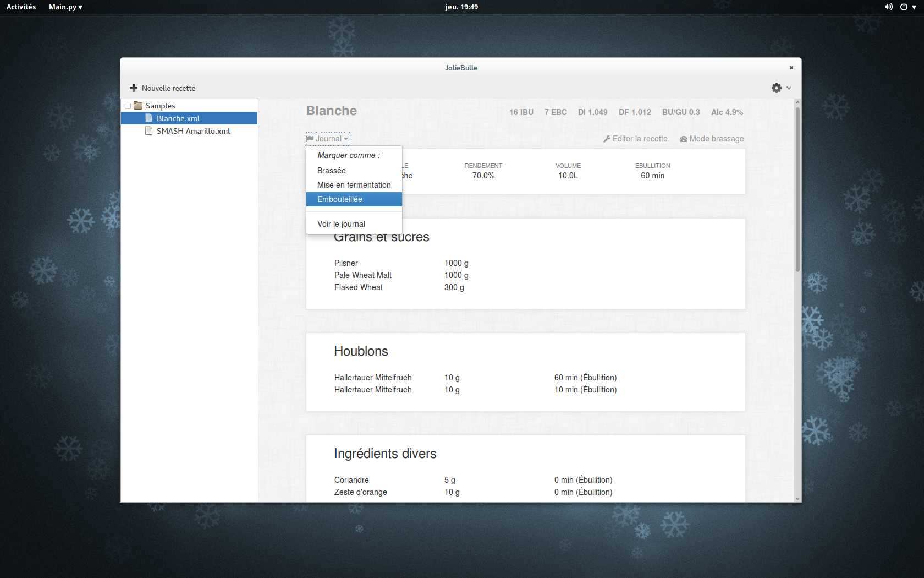Click the scrollbar down arrow
924x578 pixels.
click(798, 499)
